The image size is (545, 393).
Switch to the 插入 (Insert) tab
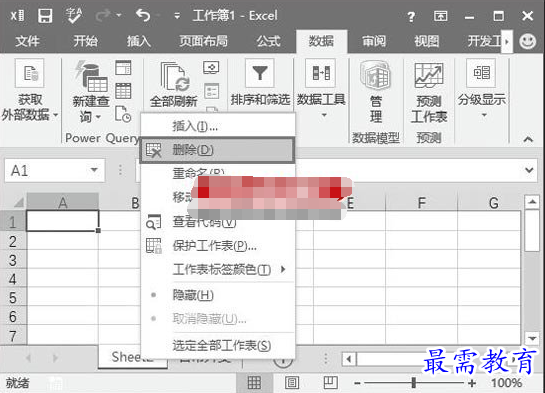pyautogui.click(x=138, y=41)
